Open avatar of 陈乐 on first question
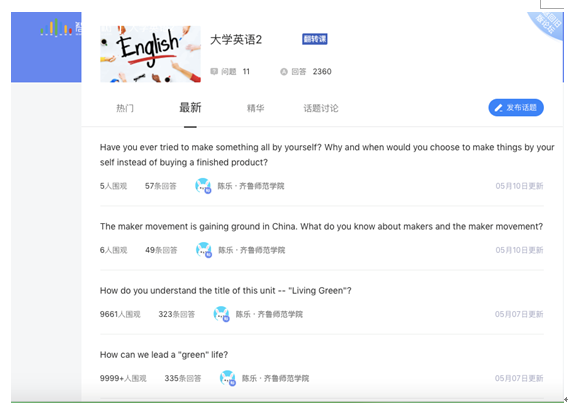The image size is (568, 406). tap(203, 186)
